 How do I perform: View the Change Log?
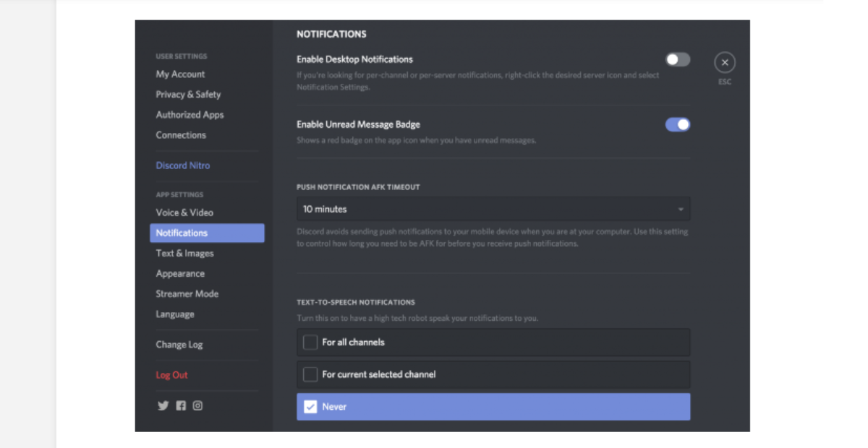point(179,345)
